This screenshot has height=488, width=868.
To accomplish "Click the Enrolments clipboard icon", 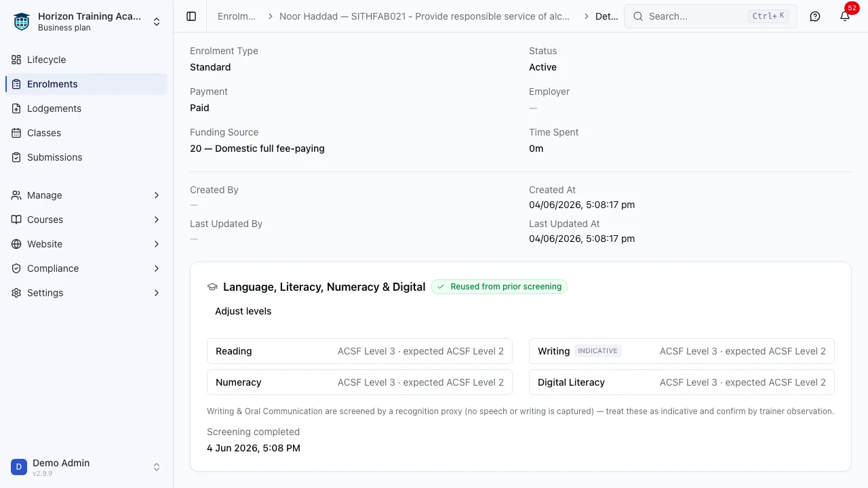I will (16, 84).
